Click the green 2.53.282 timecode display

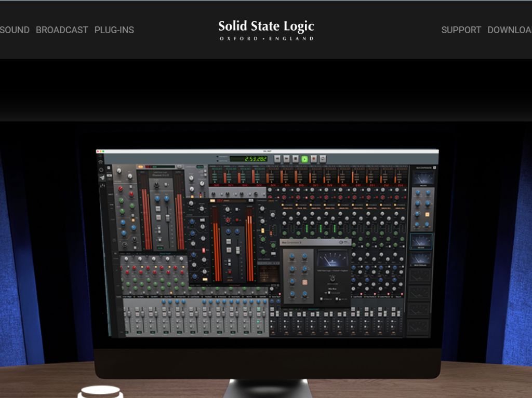[248, 159]
